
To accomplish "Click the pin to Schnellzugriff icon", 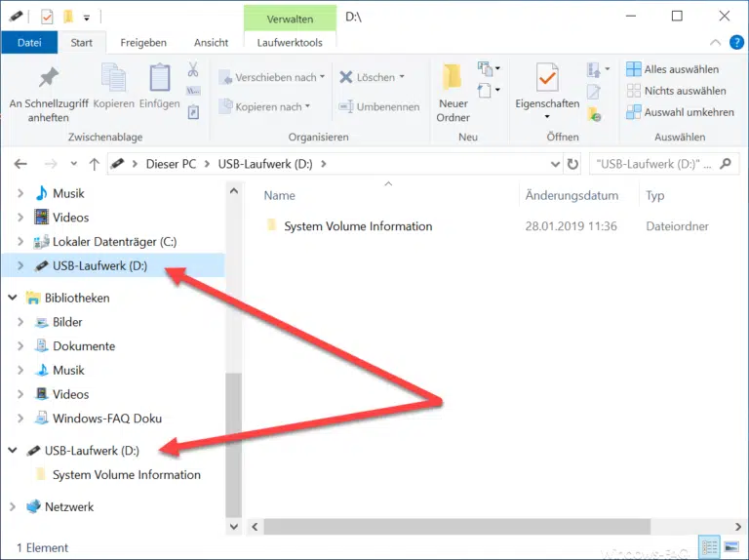I will point(48,77).
